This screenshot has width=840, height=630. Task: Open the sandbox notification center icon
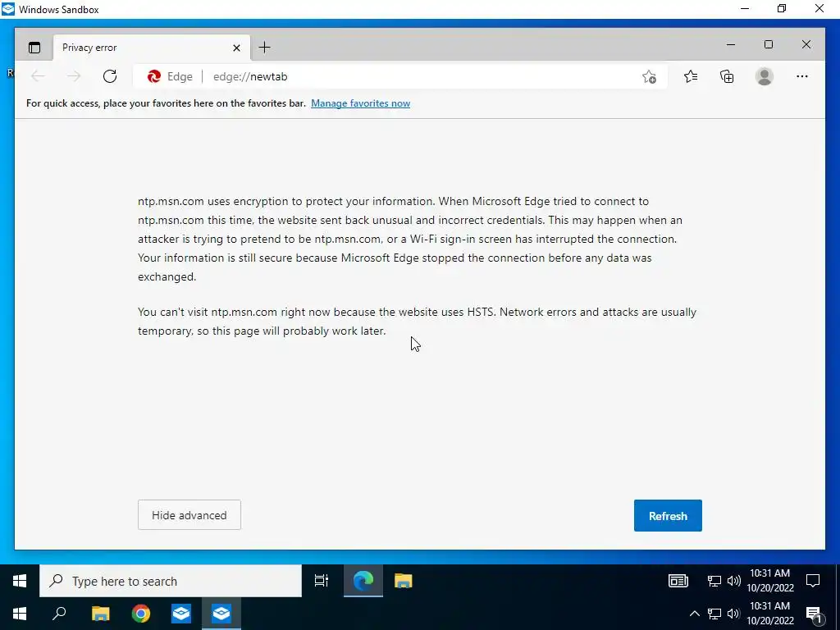(x=813, y=581)
